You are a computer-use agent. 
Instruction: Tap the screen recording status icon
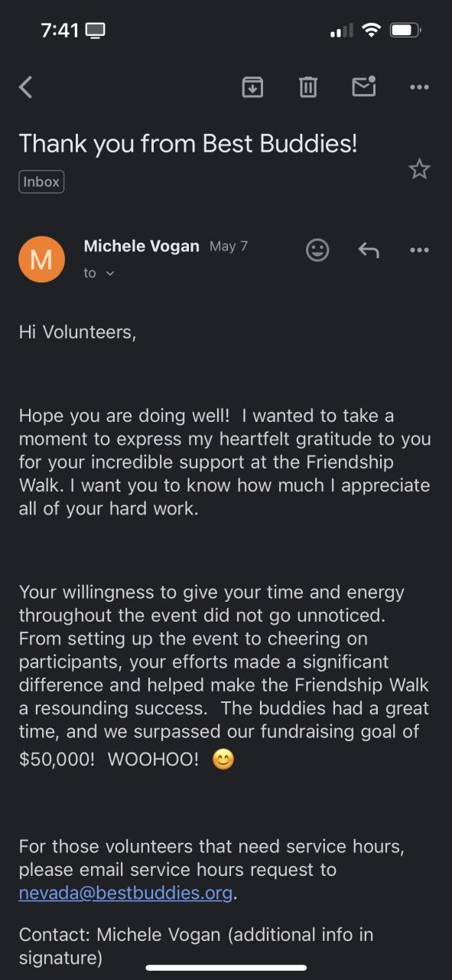click(x=96, y=31)
